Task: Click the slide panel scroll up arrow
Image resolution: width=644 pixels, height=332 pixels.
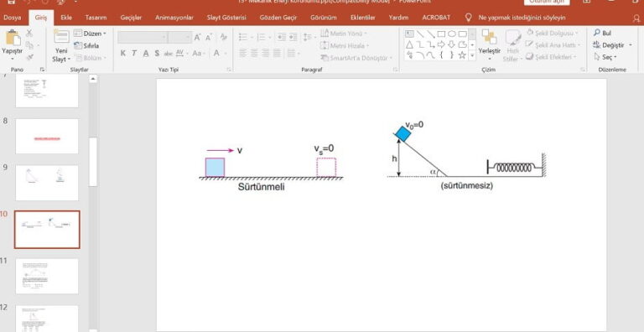Action: point(93,79)
